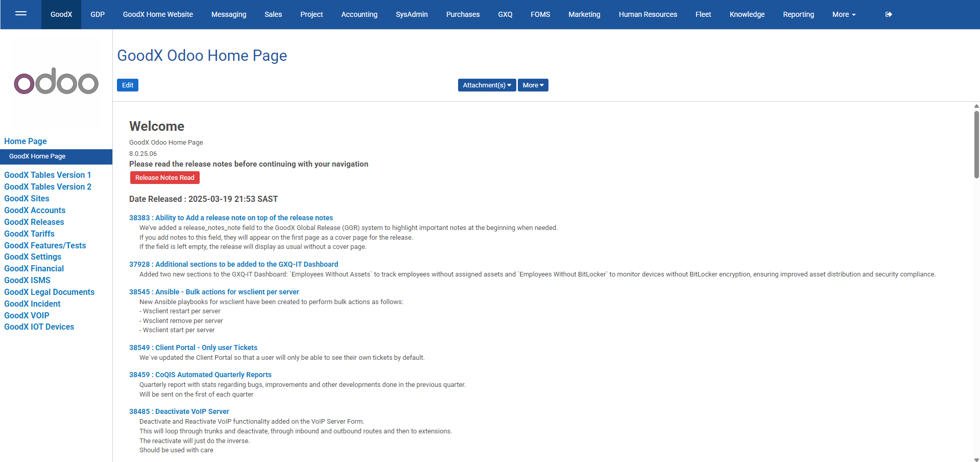980x462 pixels.
Task: Expand the blue More button dropdown
Action: click(533, 85)
